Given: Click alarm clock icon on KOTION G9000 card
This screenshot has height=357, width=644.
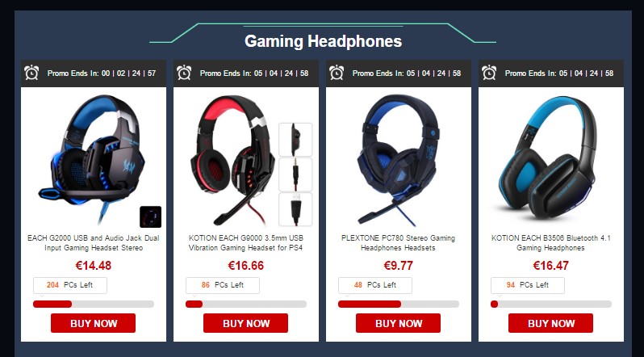Looking at the screenshot, I should [x=184, y=73].
